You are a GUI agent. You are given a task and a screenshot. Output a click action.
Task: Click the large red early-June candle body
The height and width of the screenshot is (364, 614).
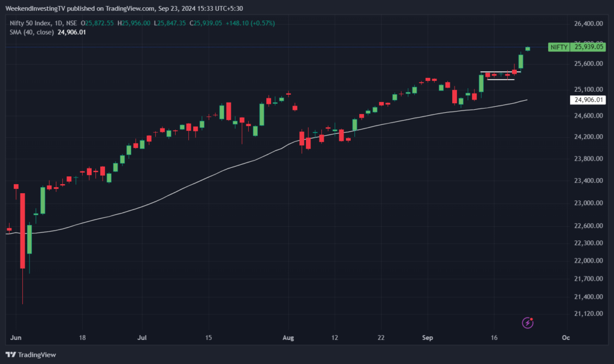[23, 231]
